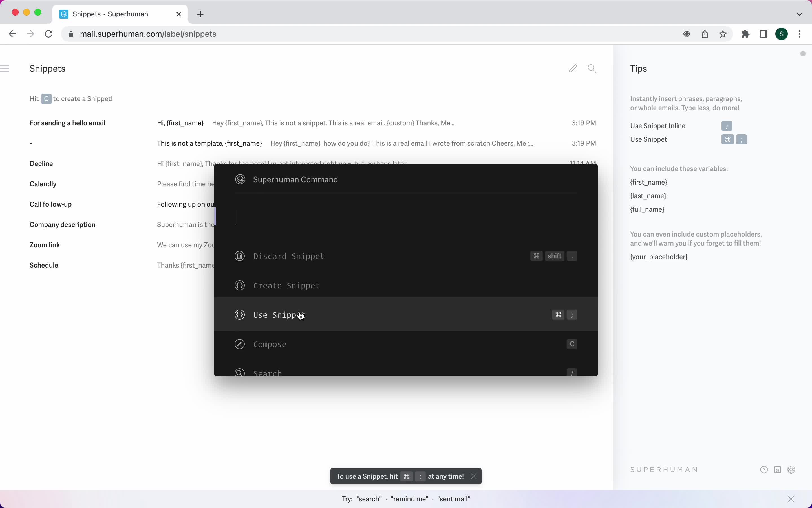
Task: Click the {your_placeholder} text in Tips
Action: pos(659,257)
